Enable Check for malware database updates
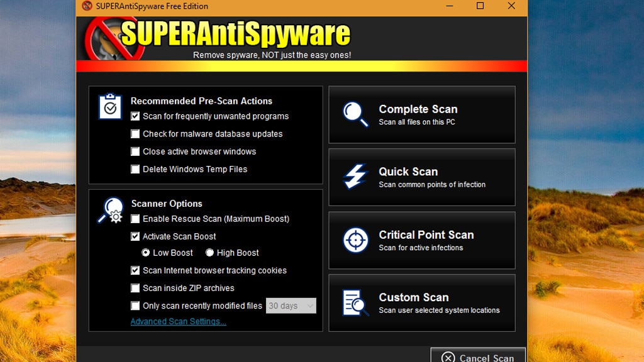The width and height of the screenshot is (644, 362). [135, 134]
